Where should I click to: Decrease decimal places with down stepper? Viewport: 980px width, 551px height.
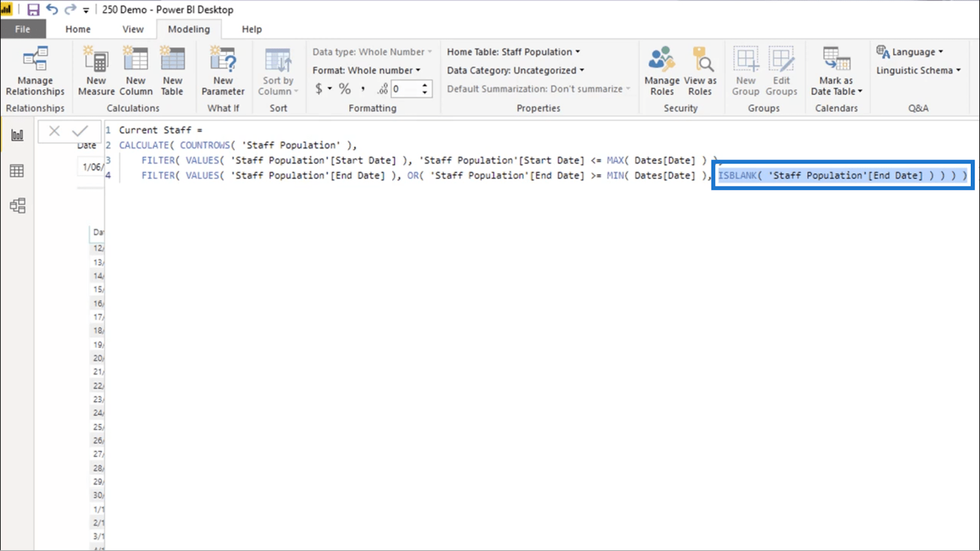424,93
